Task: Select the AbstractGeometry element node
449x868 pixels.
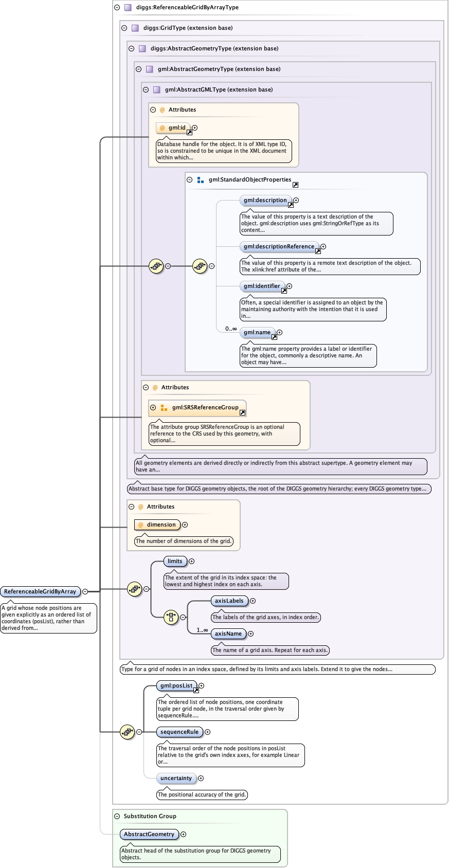Action: tap(149, 835)
